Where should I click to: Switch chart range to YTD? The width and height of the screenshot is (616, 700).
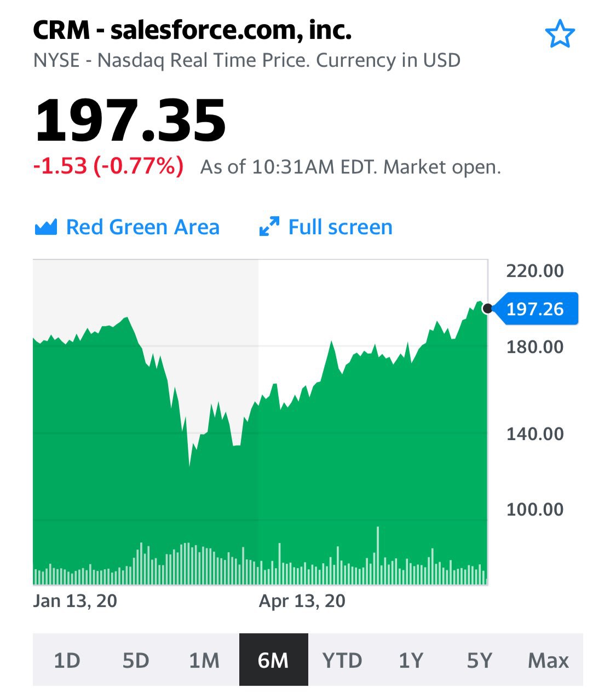[342, 660]
